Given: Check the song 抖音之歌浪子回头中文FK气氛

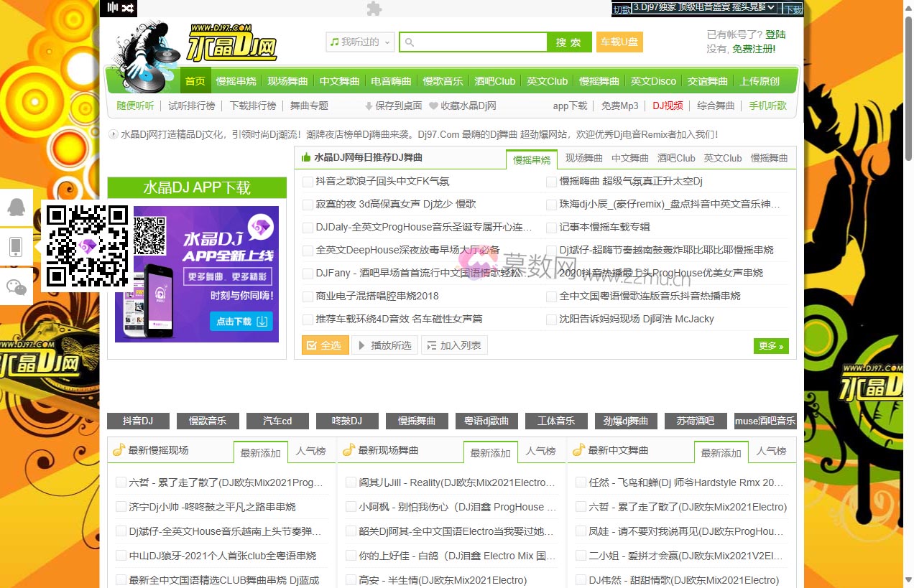Looking at the screenshot, I should pyautogui.click(x=308, y=182).
